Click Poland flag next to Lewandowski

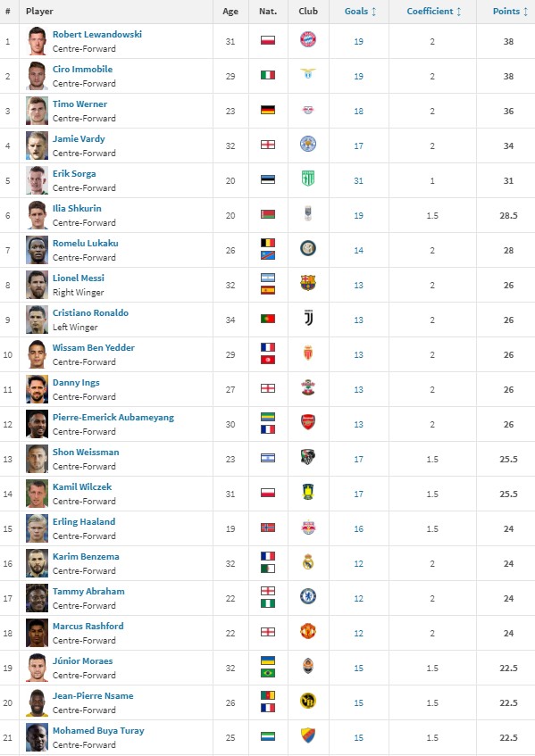click(268, 40)
